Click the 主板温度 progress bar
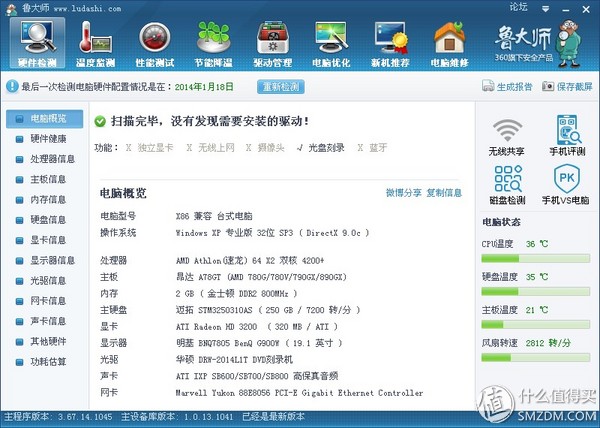This screenshot has height=428, width=600. coord(535,325)
